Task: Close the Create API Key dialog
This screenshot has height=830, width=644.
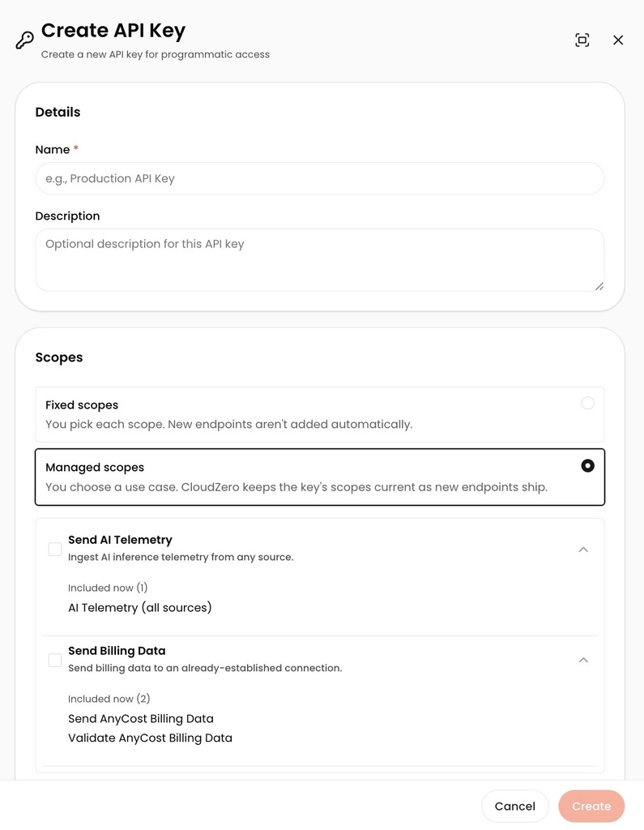Action: click(618, 41)
